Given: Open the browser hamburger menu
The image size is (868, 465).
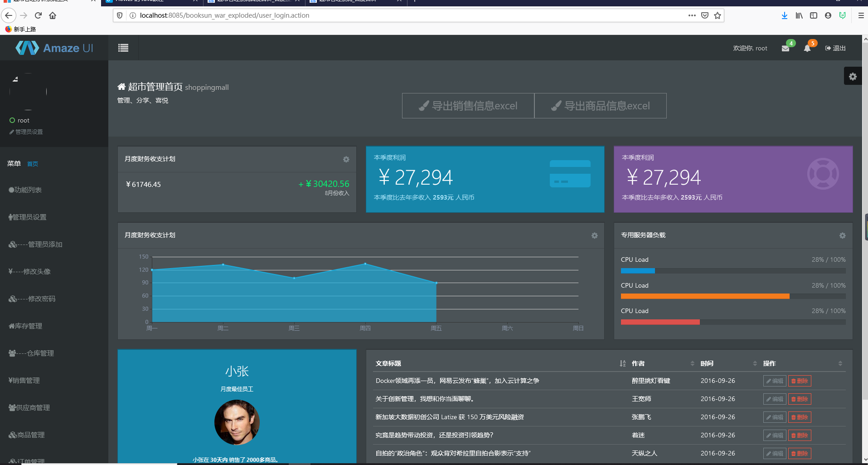Looking at the screenshot, I should click(861, 15).
